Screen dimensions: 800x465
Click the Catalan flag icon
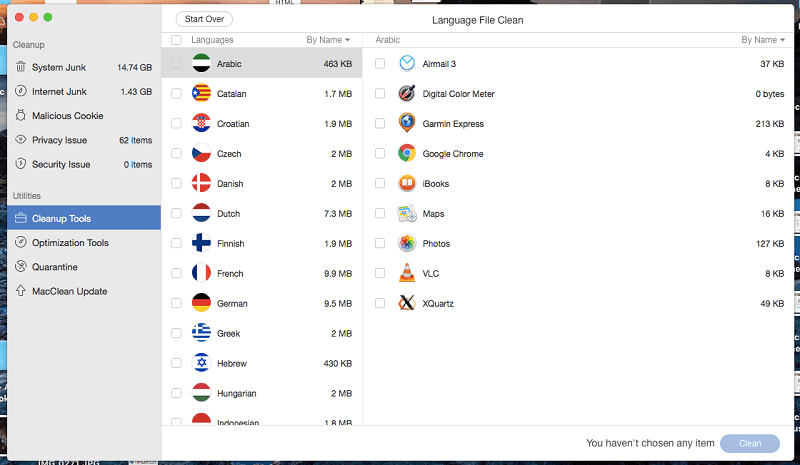(202, 93)
